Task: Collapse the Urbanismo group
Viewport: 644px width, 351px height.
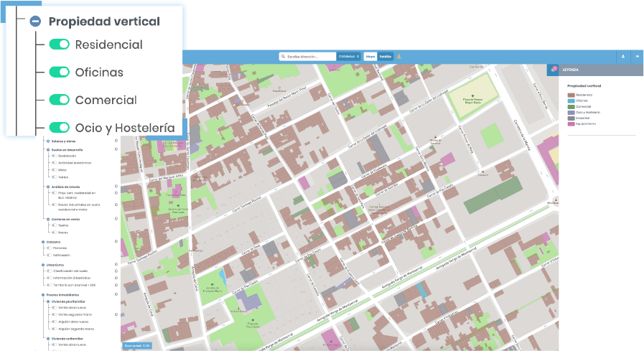Action: [42, 265]
